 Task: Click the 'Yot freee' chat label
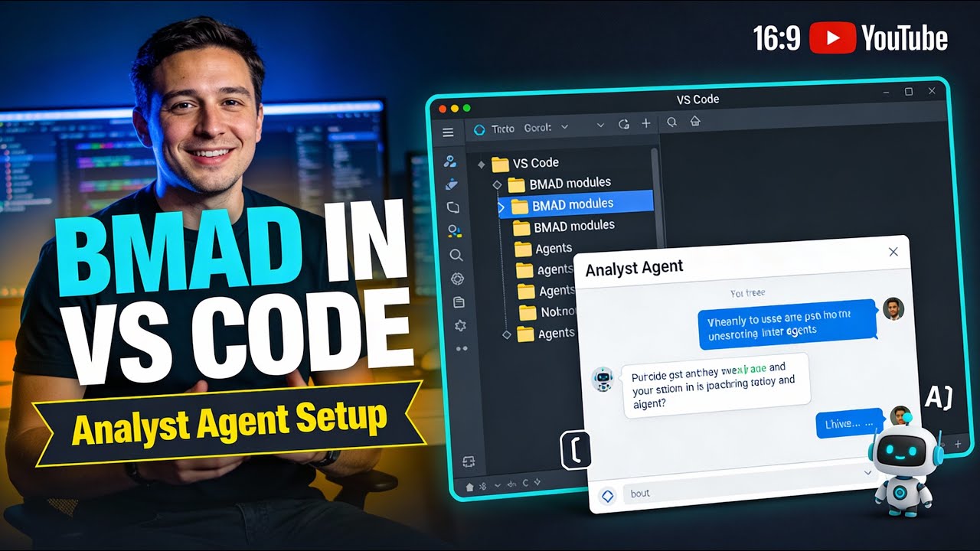(748, 292)
